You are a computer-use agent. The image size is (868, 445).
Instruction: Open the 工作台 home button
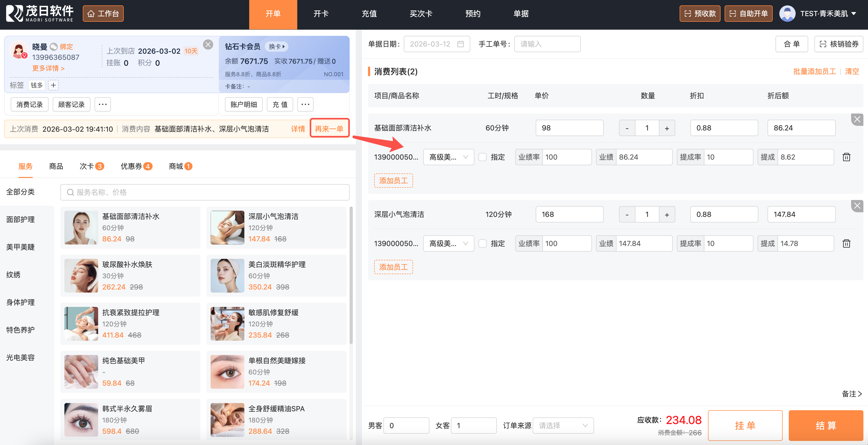coord(103,14)
